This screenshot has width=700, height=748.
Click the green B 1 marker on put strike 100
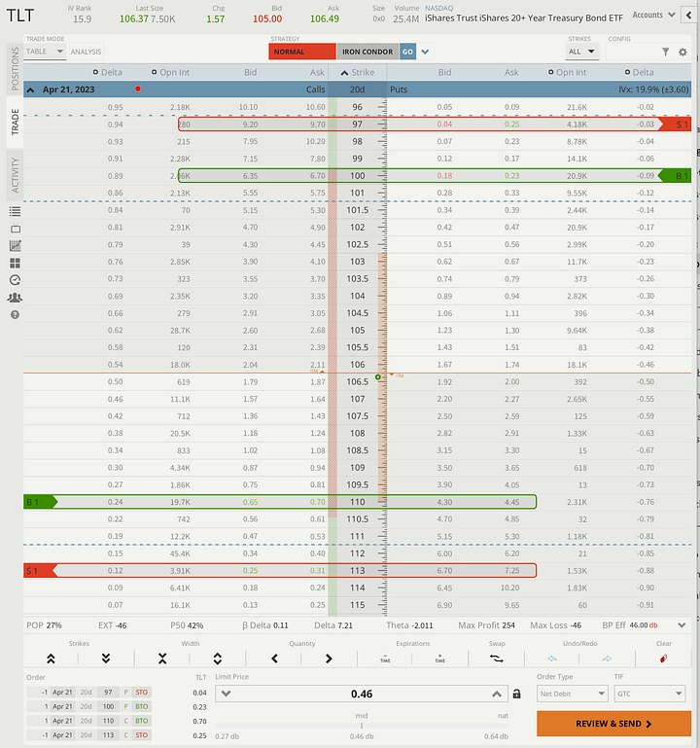tap(675, 176)
